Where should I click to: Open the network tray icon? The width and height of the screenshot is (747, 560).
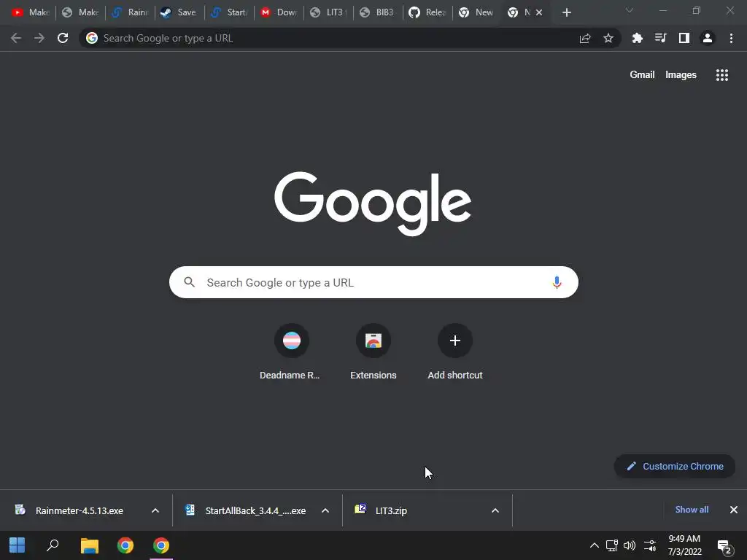pyautogui.click(x=612, y=545)
